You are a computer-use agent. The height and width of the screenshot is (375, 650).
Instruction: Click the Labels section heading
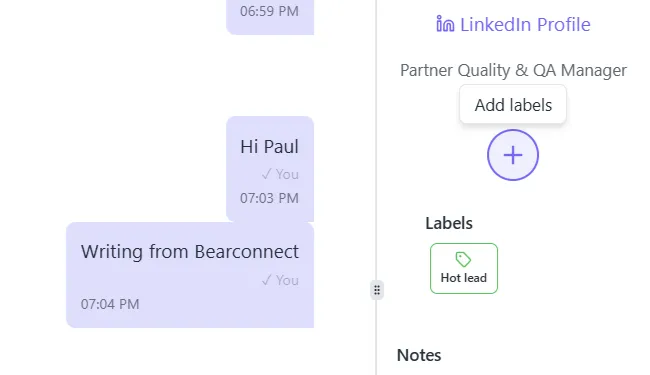(449, 223)
